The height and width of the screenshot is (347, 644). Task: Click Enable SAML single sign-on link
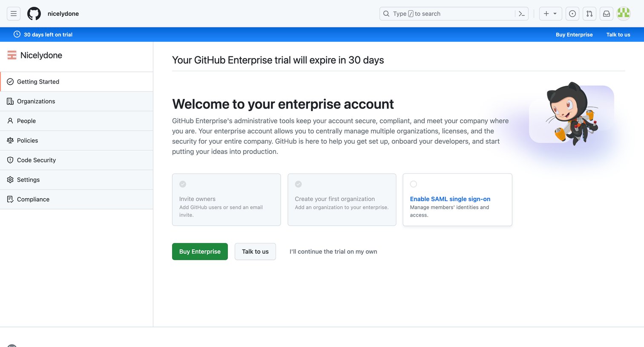(450, 199)
